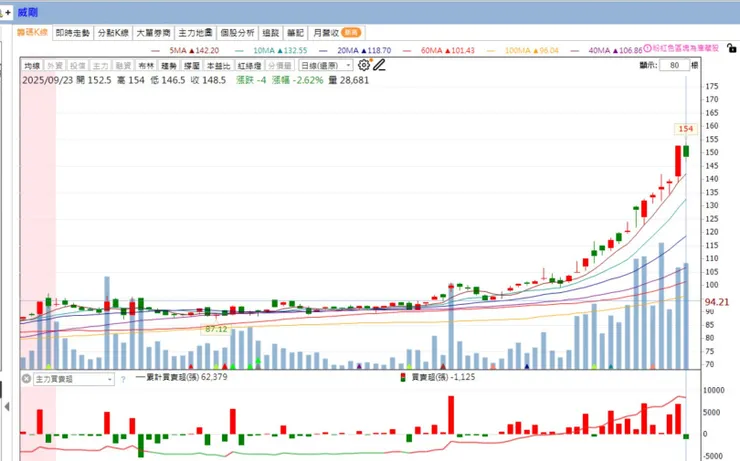
Task: Toggle the 本益比 overlay button
Action: point(219,65)
